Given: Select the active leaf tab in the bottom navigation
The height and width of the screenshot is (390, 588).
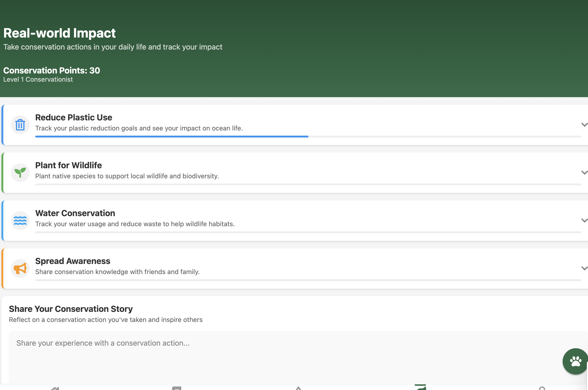Looking at the screenshot, I should [x=420, y=387].
